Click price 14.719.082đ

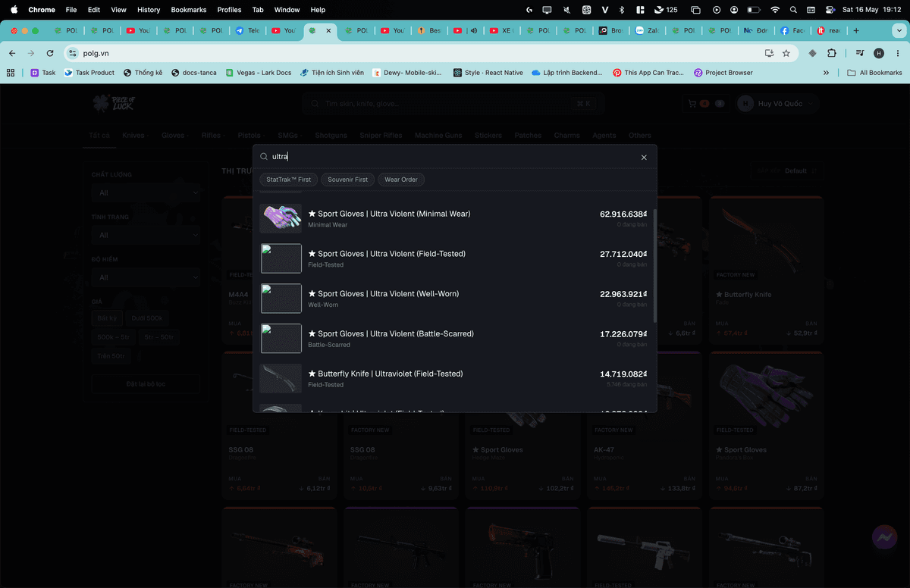point(623,374)
